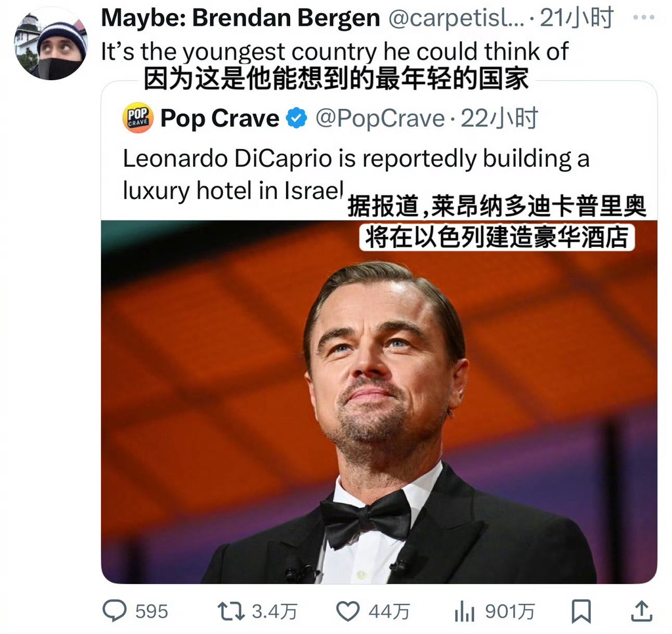Click the Pop Crave logo avatar
The width and height of the screenshot is (672, 634).
pos(138,117)
